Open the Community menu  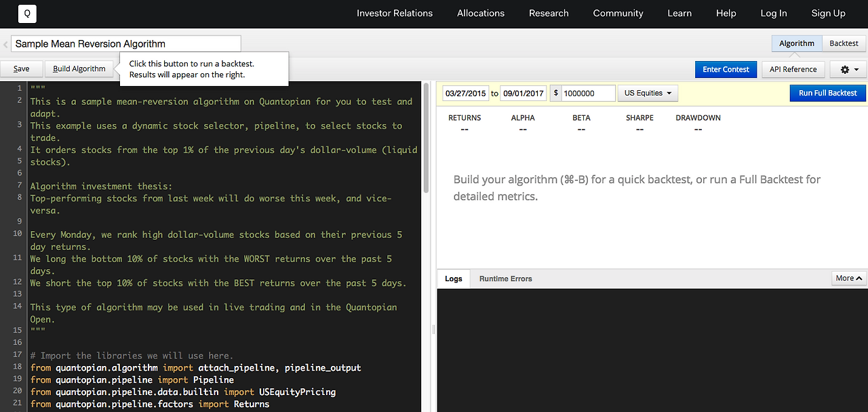click(618, 14)
